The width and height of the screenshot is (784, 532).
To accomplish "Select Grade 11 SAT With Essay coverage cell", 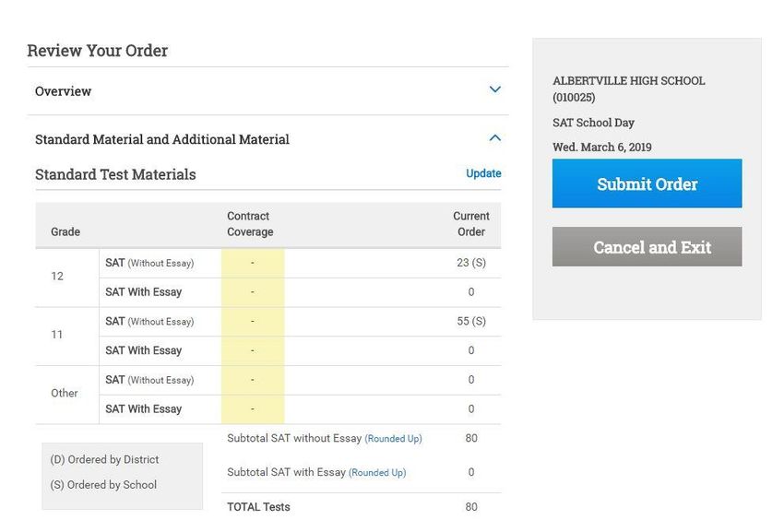I will pyautogui.click(x=253, y=350).
